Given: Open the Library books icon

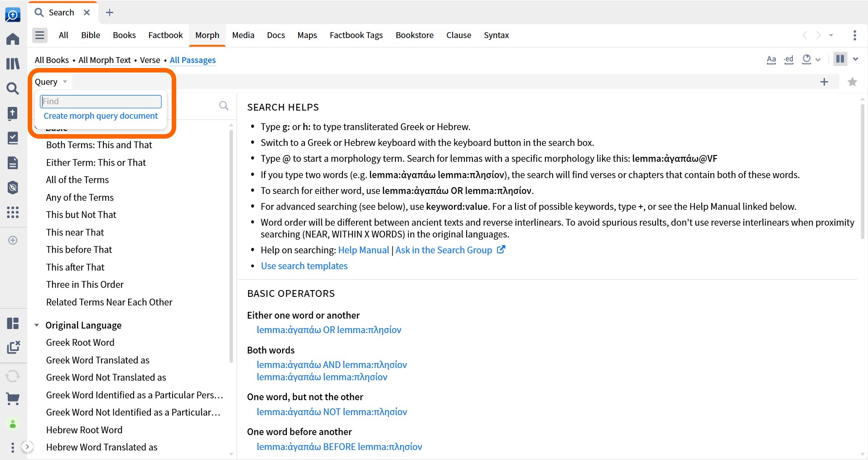Looking at the screenshot, I should (x=13, y=63).
